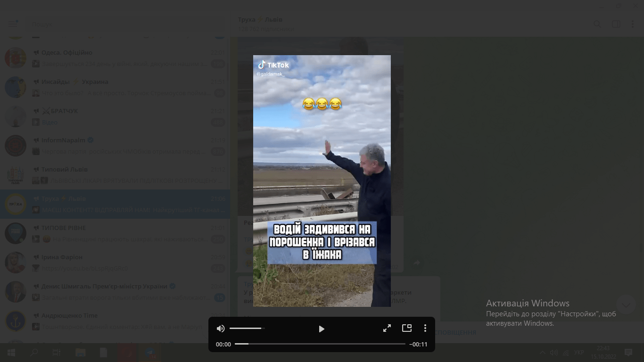Click the Ірина Фаріон avatar
Viewport: 644px width, 362px height.
[x=16, y=263]
